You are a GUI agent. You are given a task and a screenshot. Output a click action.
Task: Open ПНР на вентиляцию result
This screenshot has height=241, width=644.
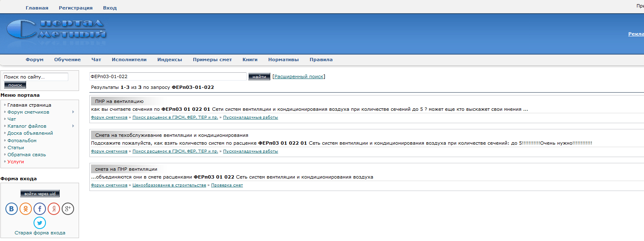[x=119, y=101]
